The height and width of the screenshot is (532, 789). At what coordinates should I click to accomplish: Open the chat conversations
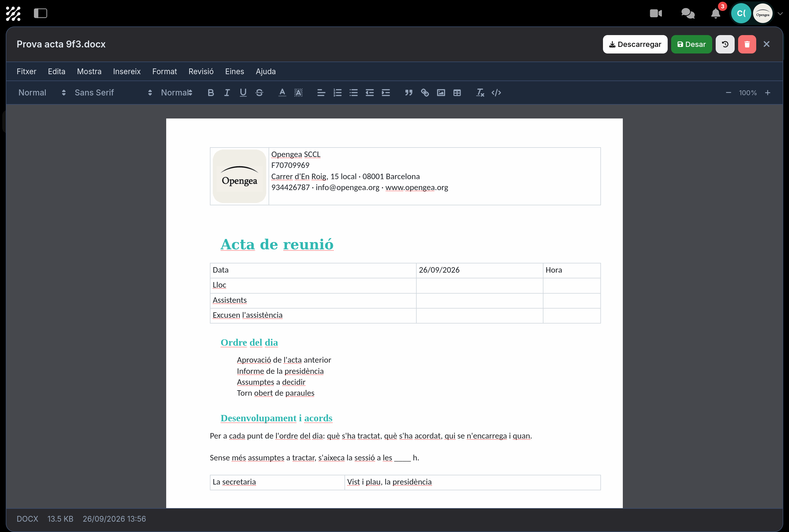[x=688, y=13]
